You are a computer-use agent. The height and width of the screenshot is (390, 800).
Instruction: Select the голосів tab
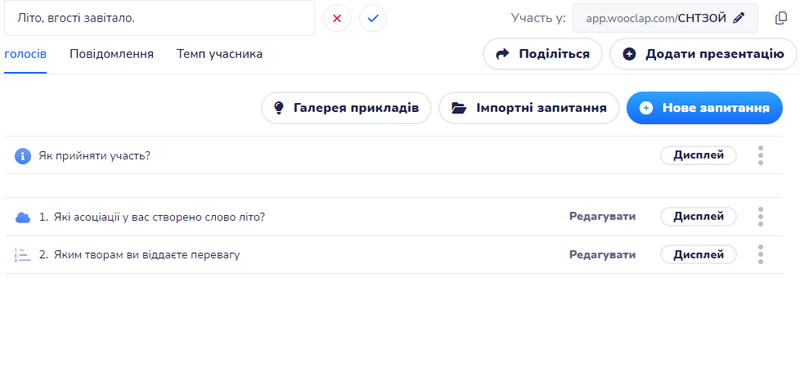click(26, 54)
